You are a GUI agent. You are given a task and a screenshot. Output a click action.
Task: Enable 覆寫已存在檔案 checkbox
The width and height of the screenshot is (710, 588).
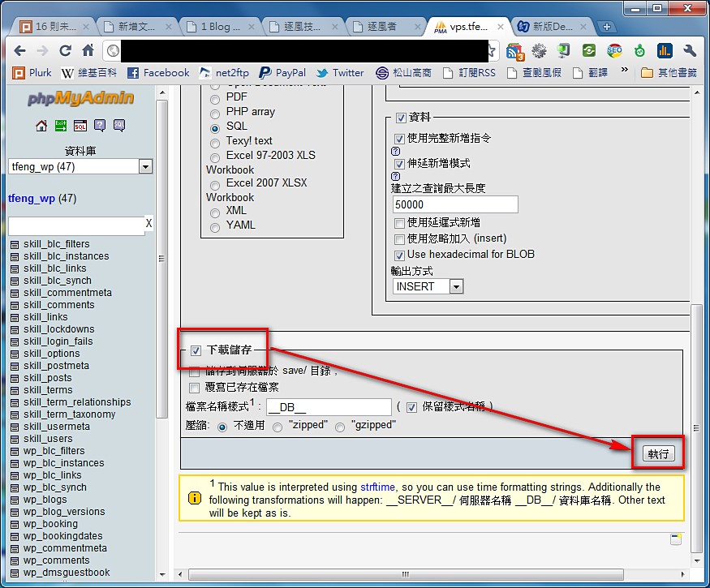click(x=194, y=388)
